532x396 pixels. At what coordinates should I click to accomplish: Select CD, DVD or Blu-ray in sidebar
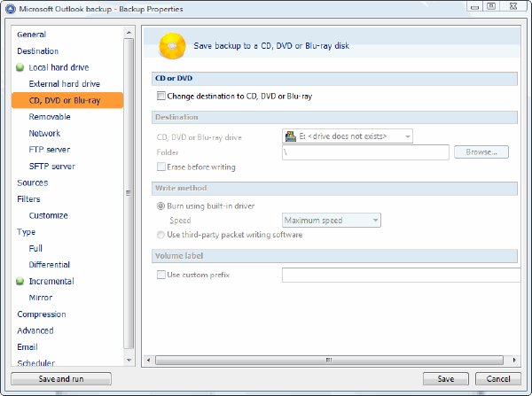pos(67,100)
